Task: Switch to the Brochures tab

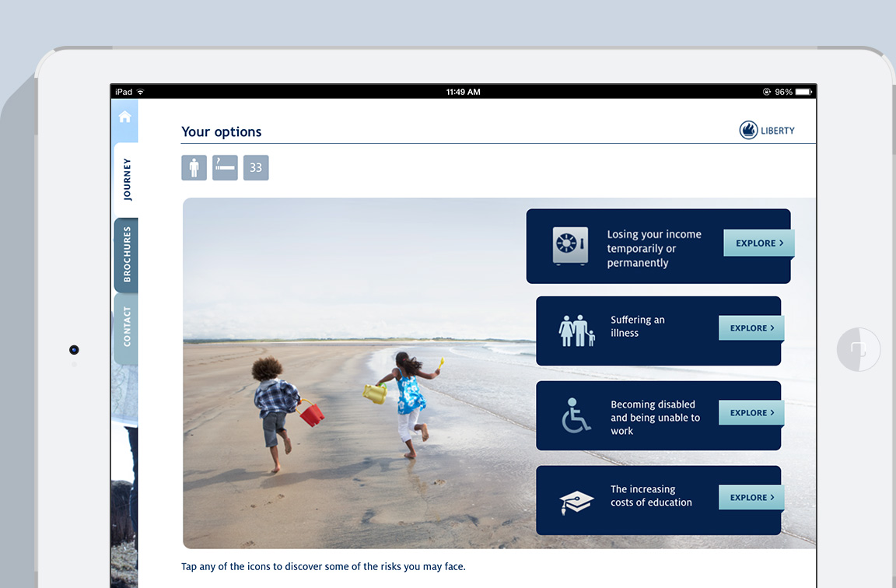Action: [x=126, y=254]
